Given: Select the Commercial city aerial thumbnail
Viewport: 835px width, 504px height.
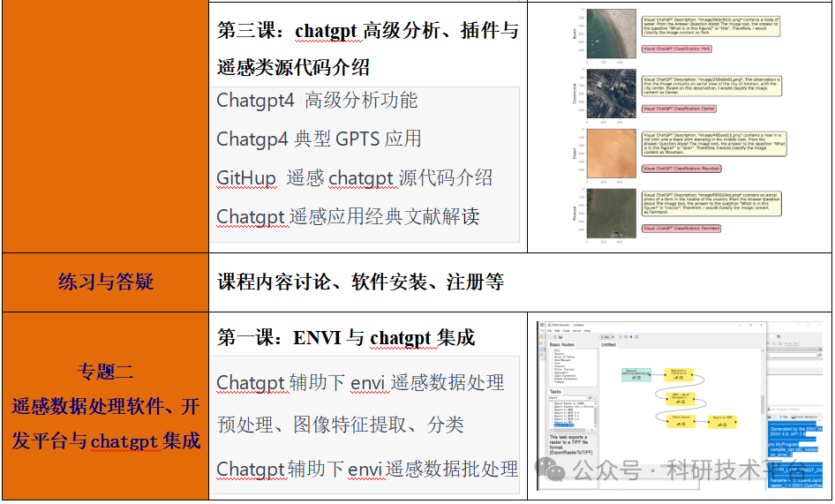Looking at the screenshot, I should coord(611,94).
